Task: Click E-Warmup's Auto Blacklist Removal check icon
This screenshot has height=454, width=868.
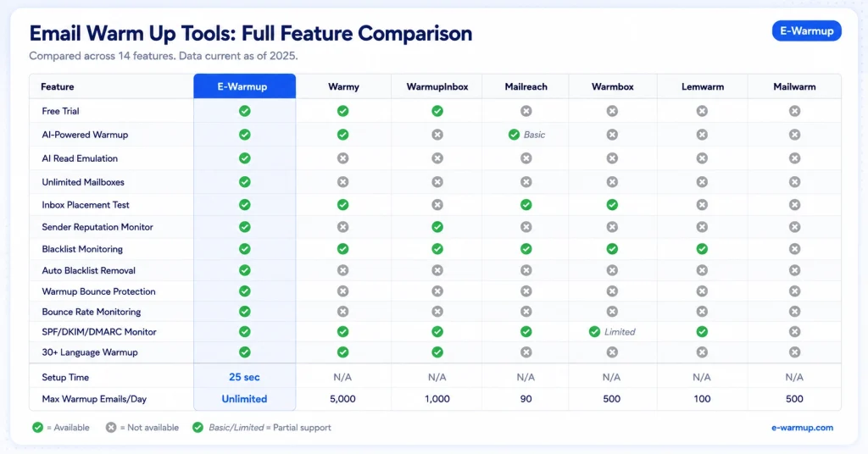Action: (244, 270)
